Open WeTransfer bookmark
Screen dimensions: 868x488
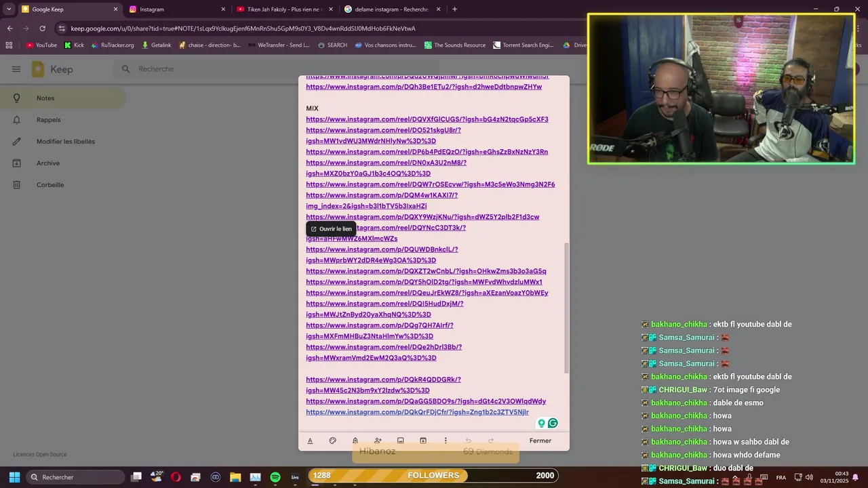tap(279, 45)
